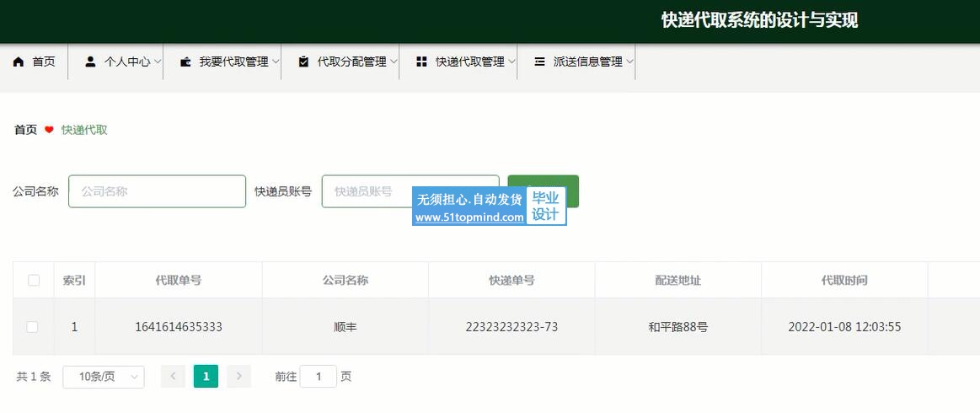Focus the 公司名称 search field
This screenshot has width=980, height=413.
pos(157,191)
